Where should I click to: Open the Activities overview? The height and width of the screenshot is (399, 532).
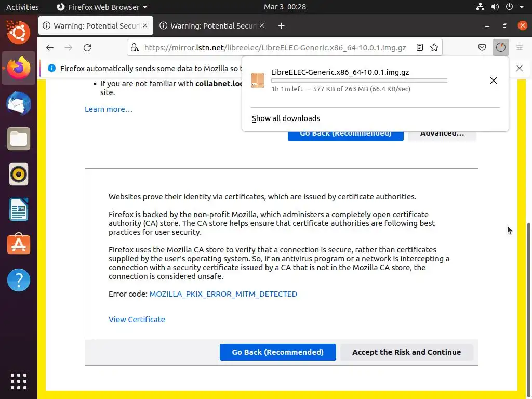22,7
